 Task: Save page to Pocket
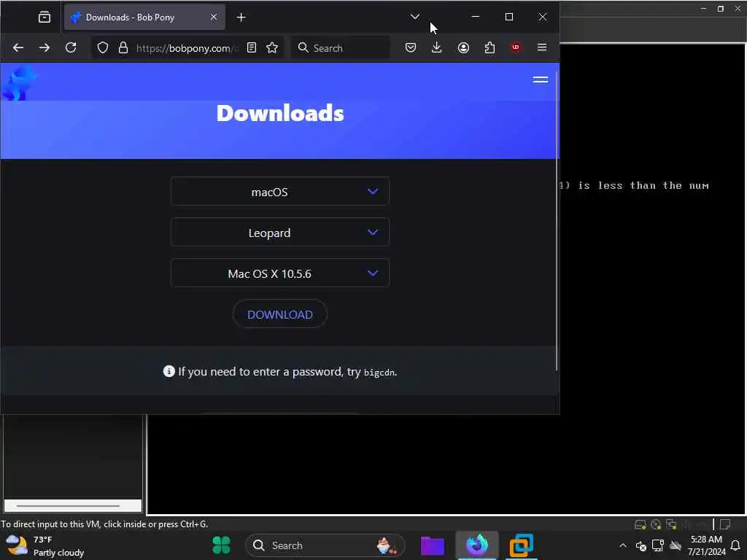[x=411, y=47]
